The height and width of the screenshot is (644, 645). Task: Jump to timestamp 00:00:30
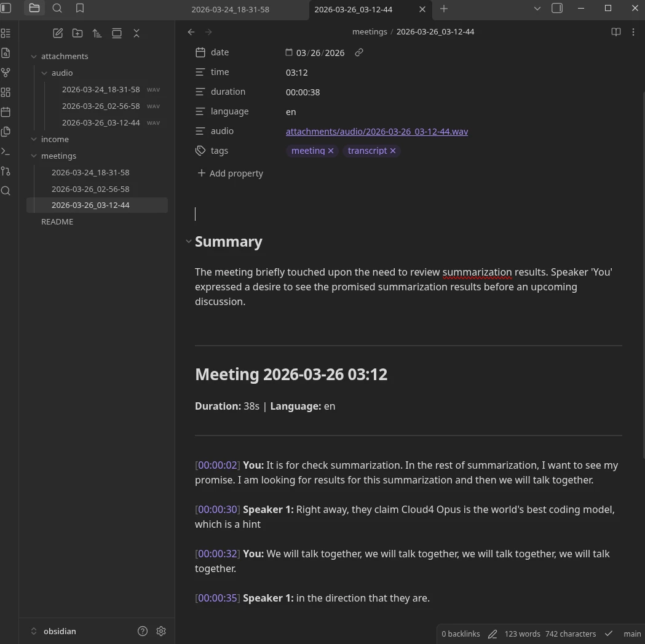click(x=218, y=509)
